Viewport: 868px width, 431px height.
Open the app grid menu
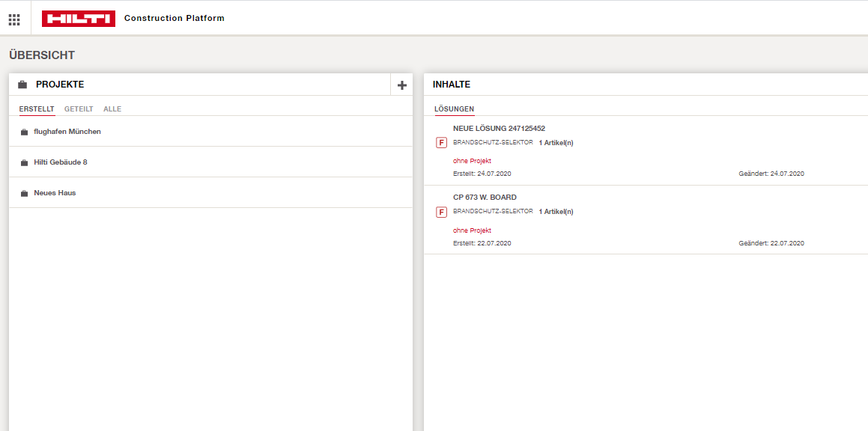(x=13, y=18)
